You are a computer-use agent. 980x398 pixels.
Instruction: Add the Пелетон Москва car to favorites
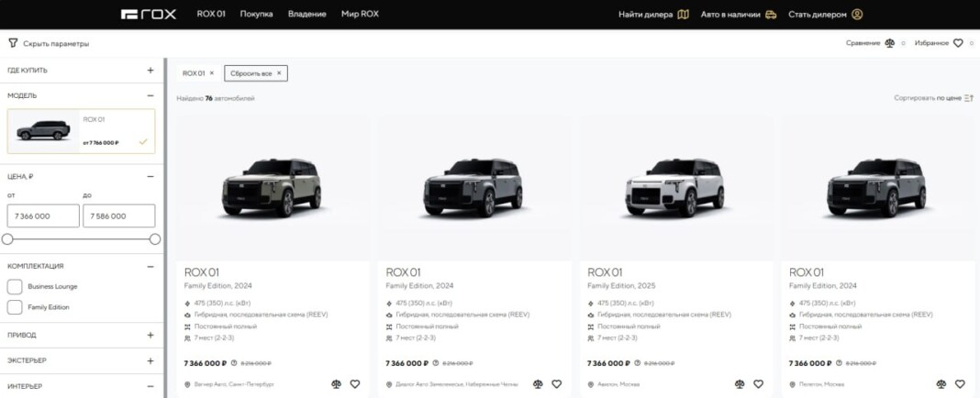[x=960, y=384]
